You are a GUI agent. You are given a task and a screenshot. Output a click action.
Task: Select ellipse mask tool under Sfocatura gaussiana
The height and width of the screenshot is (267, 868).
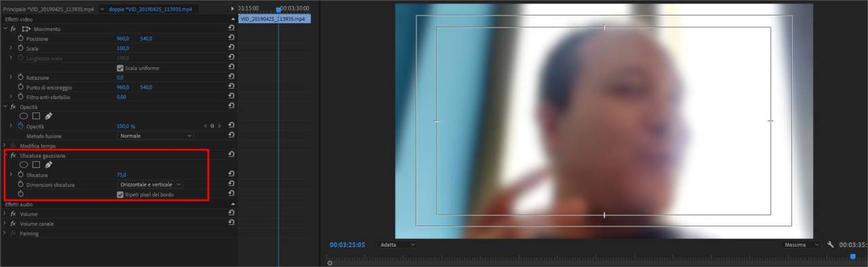24,165
